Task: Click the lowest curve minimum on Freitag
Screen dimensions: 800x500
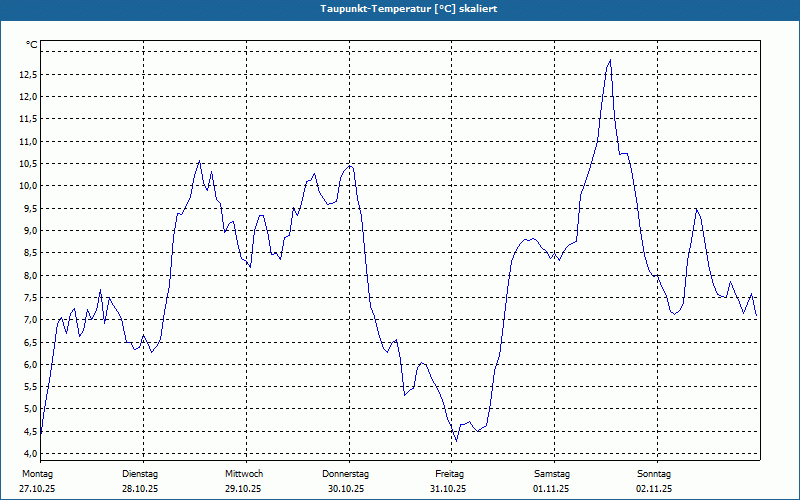Action: pos(456,441)
